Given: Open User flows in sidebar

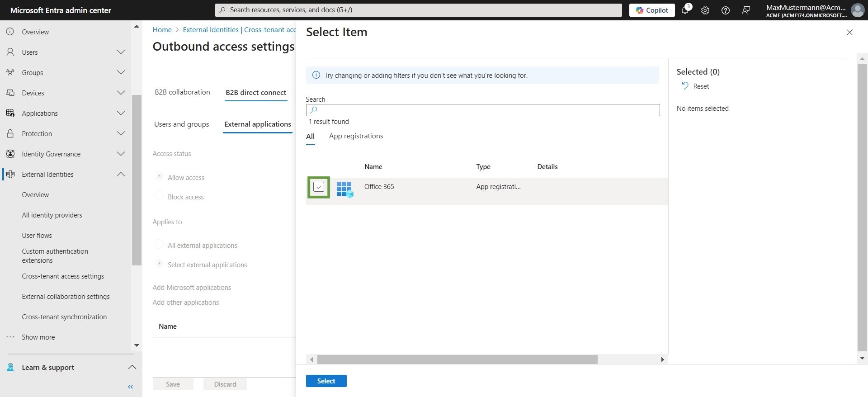Looking at the screenshot, I should pyautogui.click(x=37, y=236).
